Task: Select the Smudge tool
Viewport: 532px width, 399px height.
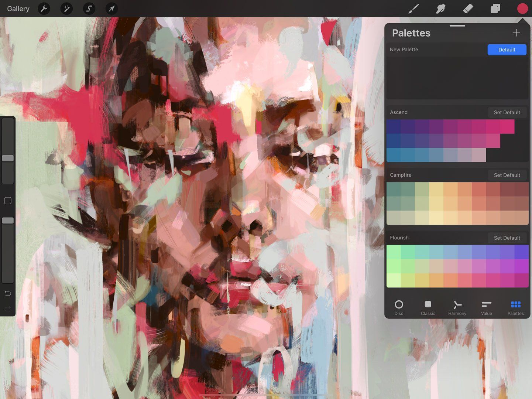Action: (x=441, y=8)
